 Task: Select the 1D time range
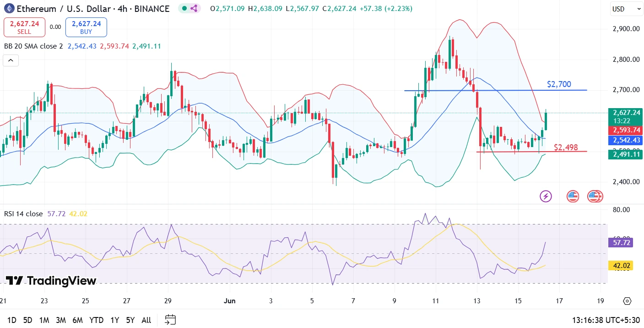pyautogui.click(x=11, y=320)
